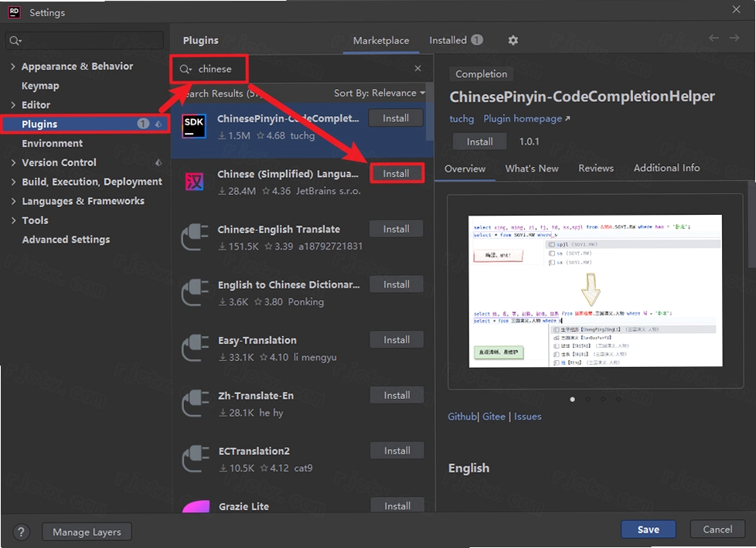This screenshot has height=548, width=756.
Task: Click the Rider RD logo in title bar
Action: point(15,12)
